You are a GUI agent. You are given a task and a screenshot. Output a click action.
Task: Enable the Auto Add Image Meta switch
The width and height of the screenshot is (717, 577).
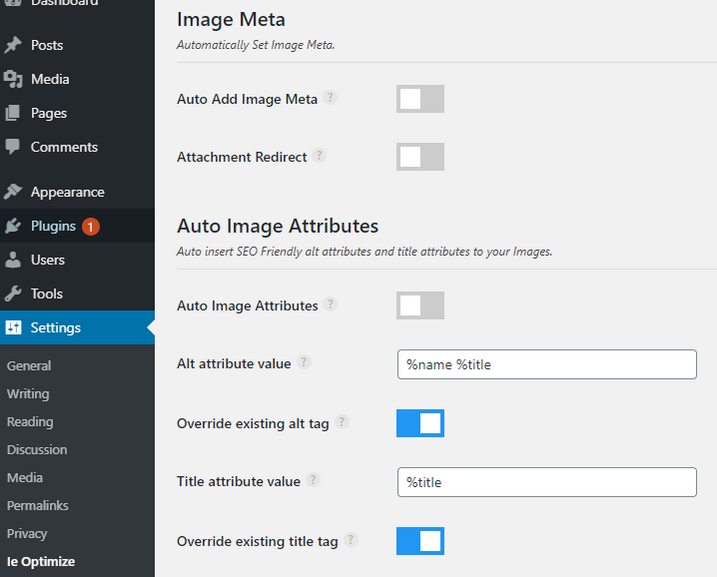click(x=420, y=99)
